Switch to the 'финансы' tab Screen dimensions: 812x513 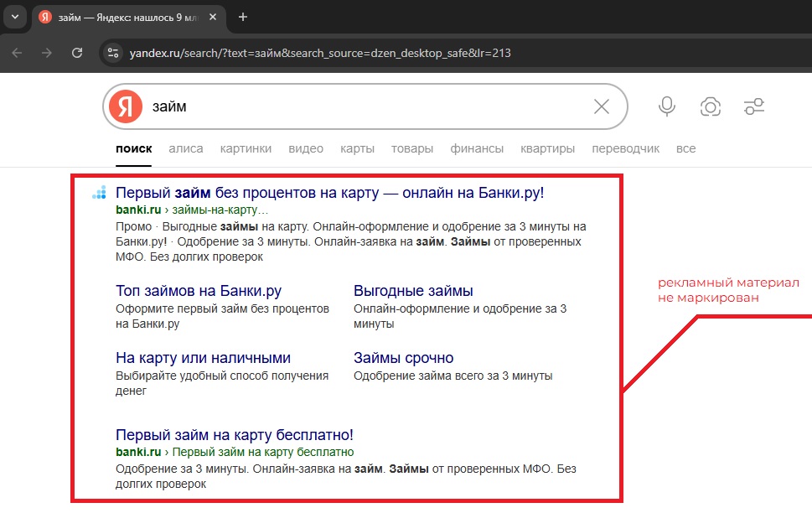pyautogui.click(x=477, y=148)
